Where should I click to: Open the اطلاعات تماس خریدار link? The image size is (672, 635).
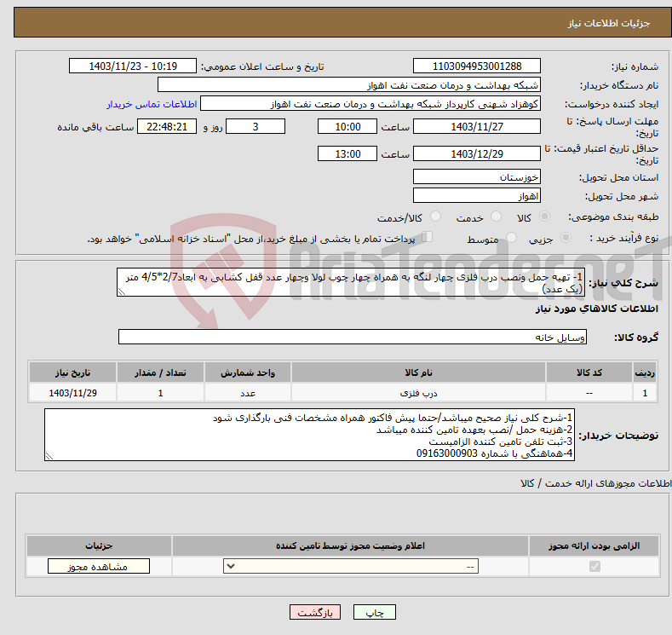pyautogui.click(x=152, y=104)
